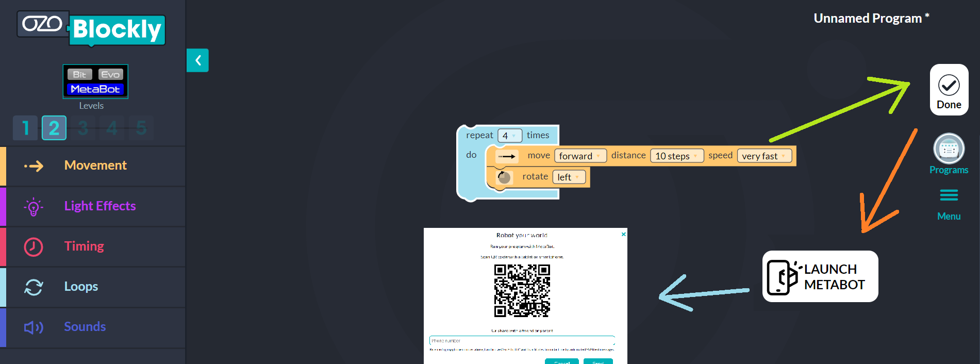The image size is (980, 364).
Task: Collapse the sidebar with the chevron button
Action: click(197, 60)
